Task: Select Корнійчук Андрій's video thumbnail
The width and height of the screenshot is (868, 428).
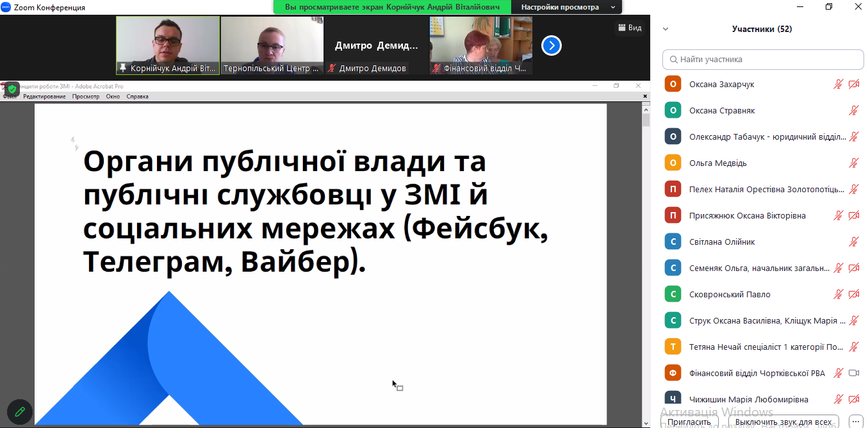Action: [x=168, y=45]
